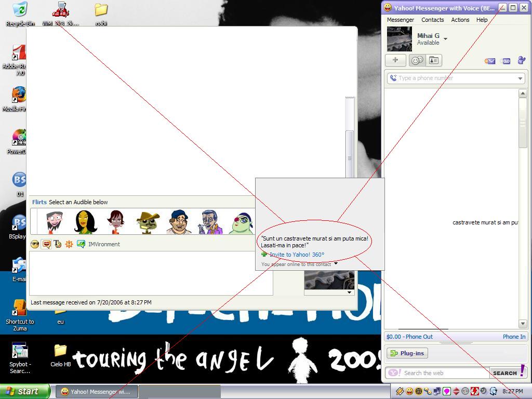Click the Invite to Yahoo! 360° link
Viewport: 532px width, 399px height.
point(297,255)
